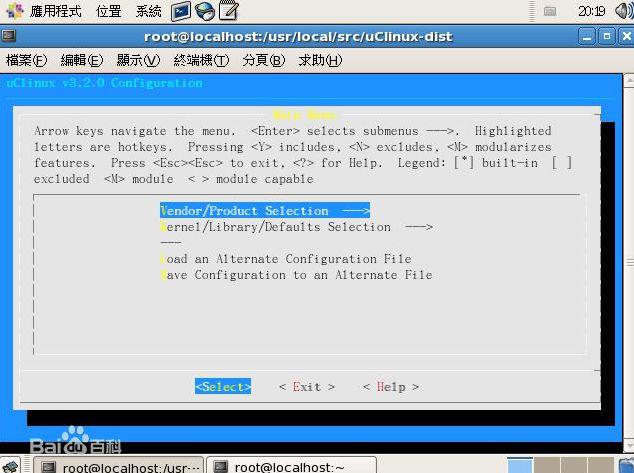The image size is (634, 473).
Task: Open the 顯示(V) view menu
Action: tap(138, 61)
